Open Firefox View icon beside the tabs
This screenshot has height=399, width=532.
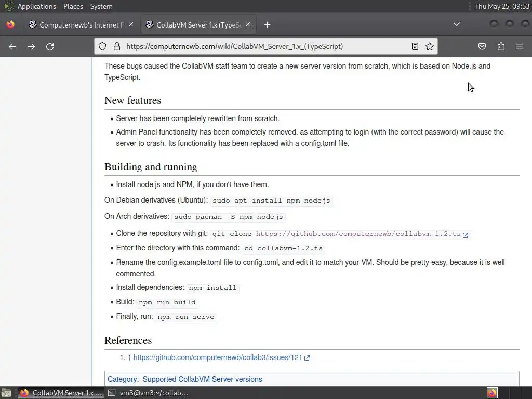point(10,24)
